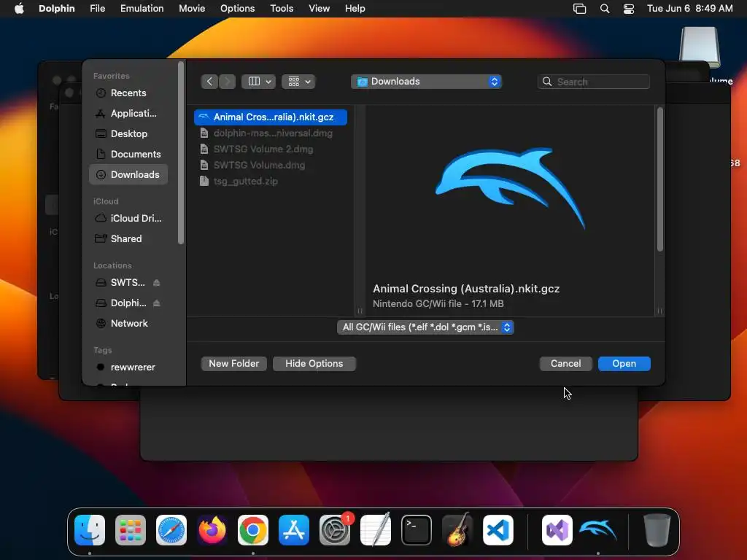Open the File menu
This screenshot has width=747, height=560.
[97, 8]
